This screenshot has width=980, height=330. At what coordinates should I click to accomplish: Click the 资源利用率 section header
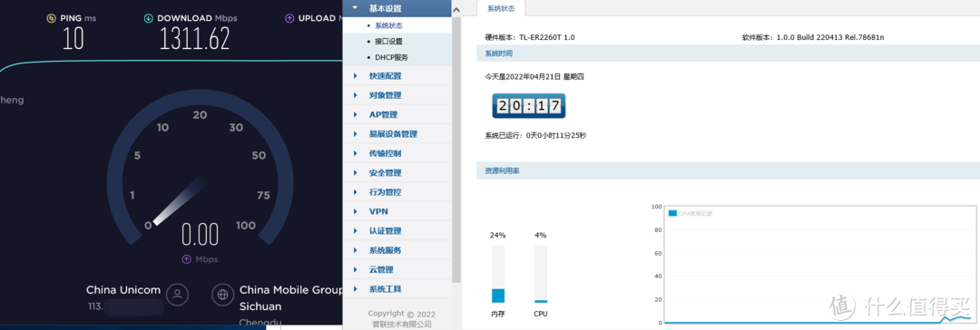[x=728, y=170]
